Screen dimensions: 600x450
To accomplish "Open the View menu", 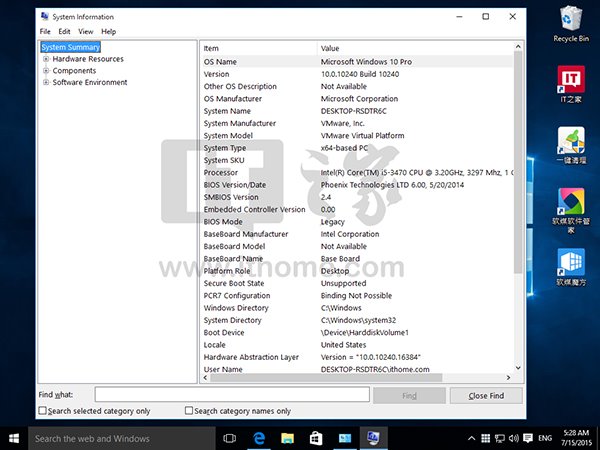I will click(x=86, y=31).
